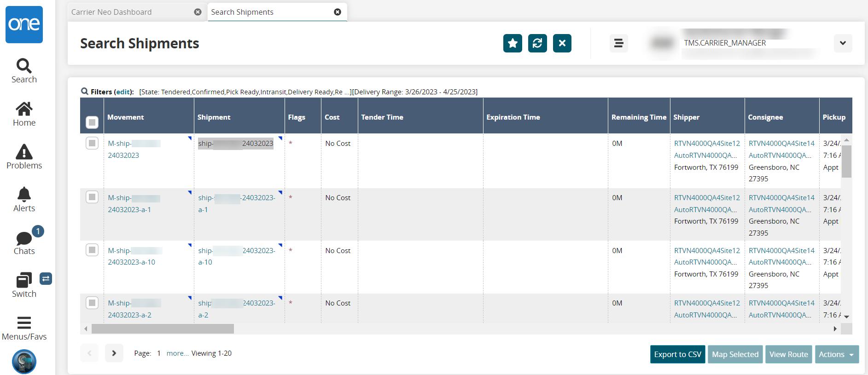Open context triangle on shipment 24032023-a-10
868x375 pixels.
click(x=280, y=245)
